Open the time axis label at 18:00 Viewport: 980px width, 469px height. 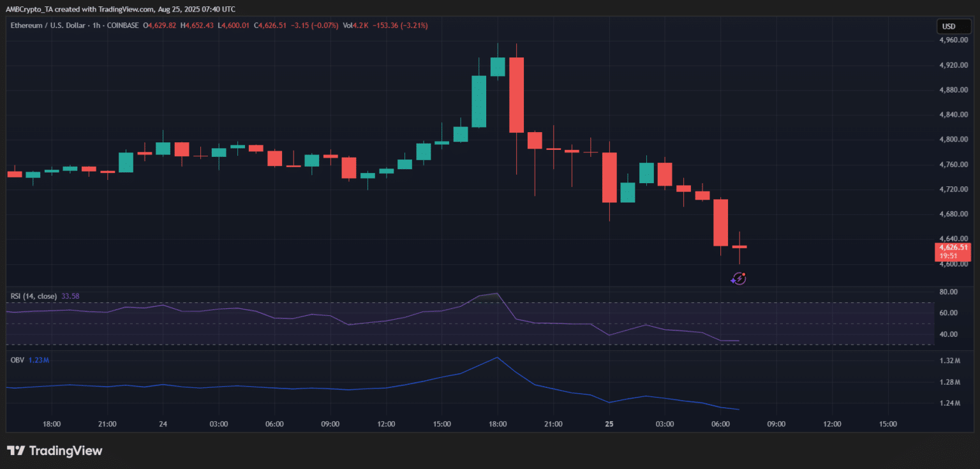498,424
